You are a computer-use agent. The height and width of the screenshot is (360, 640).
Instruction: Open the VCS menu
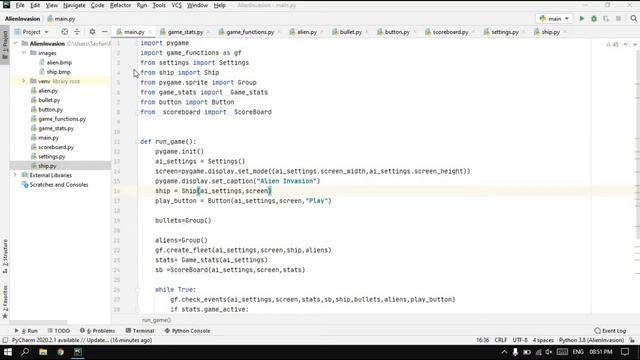[x=176, y=5]
